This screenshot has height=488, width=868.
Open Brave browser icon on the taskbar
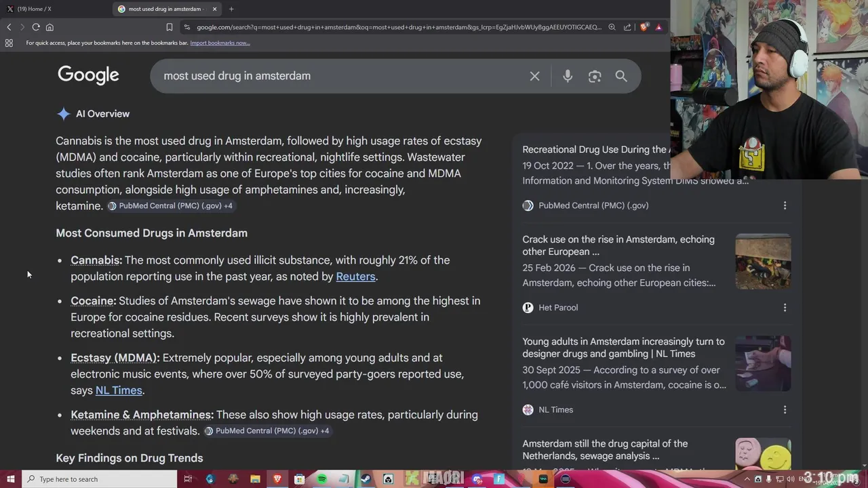tap(277, 479)
